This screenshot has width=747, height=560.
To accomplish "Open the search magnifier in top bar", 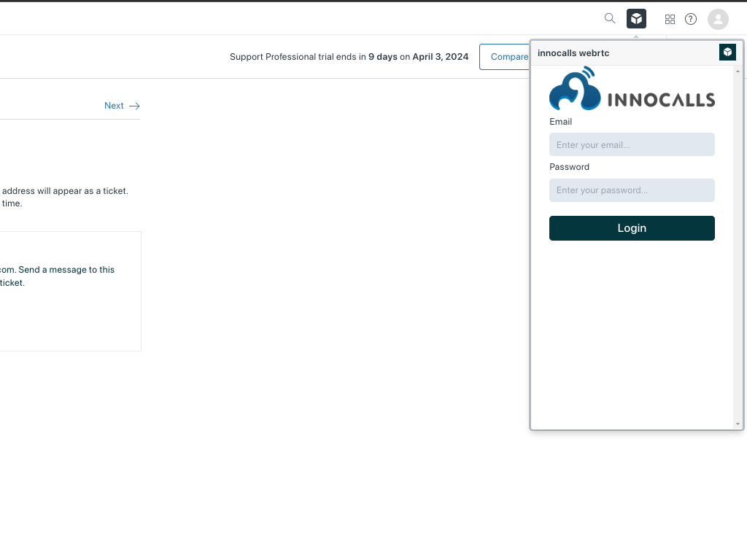I will (610, 19).
